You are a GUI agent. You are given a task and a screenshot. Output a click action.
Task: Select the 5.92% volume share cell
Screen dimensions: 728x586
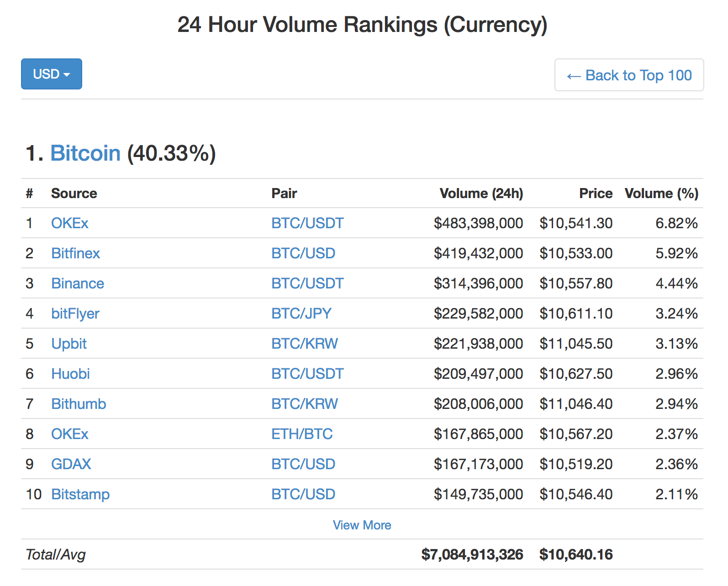677,253
